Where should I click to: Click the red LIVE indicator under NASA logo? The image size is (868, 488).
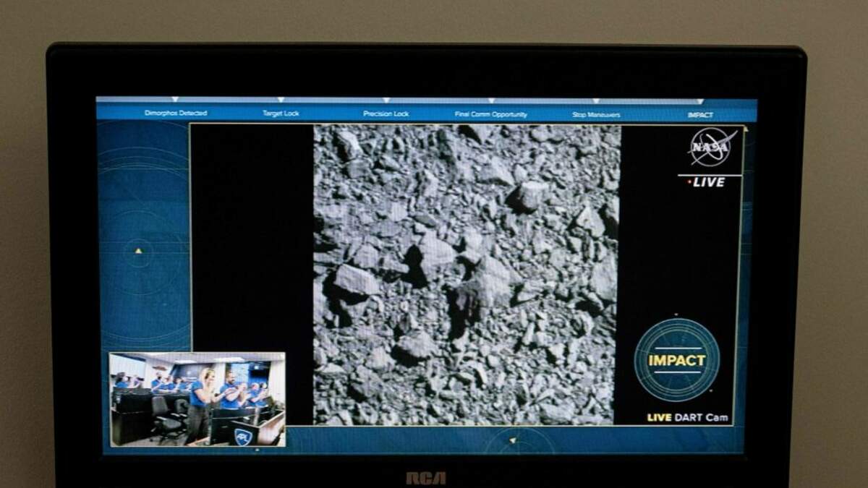[706, 182]
